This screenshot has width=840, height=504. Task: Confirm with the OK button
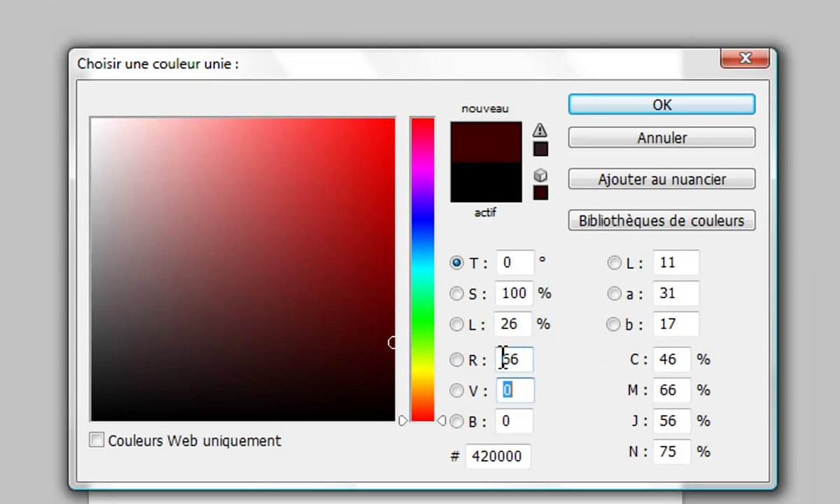tap(661, 104)
